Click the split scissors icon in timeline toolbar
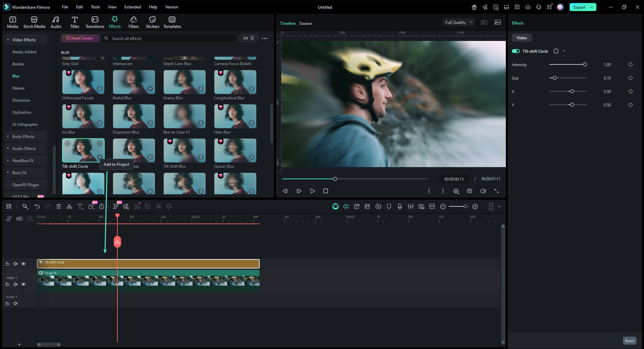Image resolution: width=644 pixels, height=349 pixels. coord(69,206)
